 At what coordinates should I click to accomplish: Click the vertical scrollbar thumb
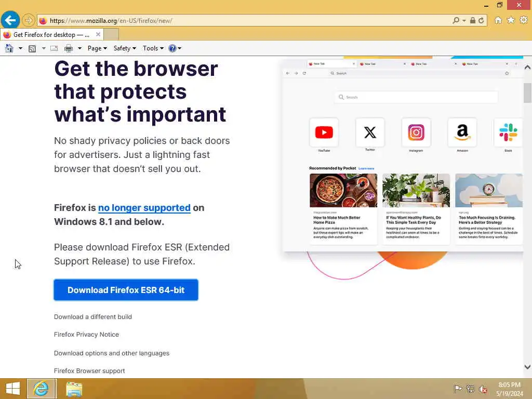click(527, 92)
